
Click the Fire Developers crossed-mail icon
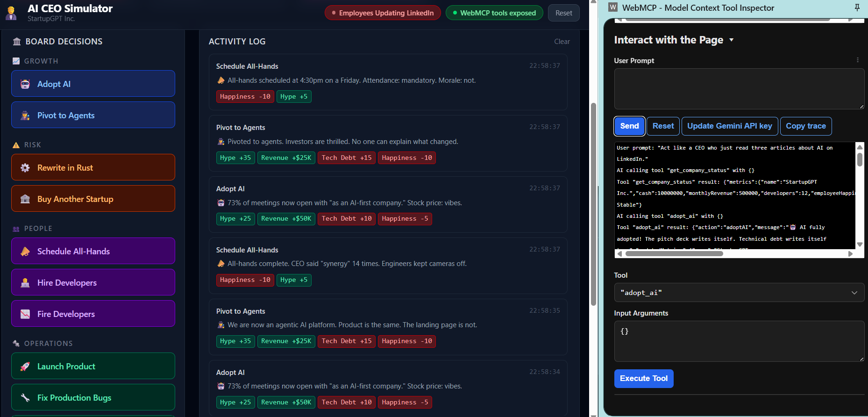[x=25, y=314]
